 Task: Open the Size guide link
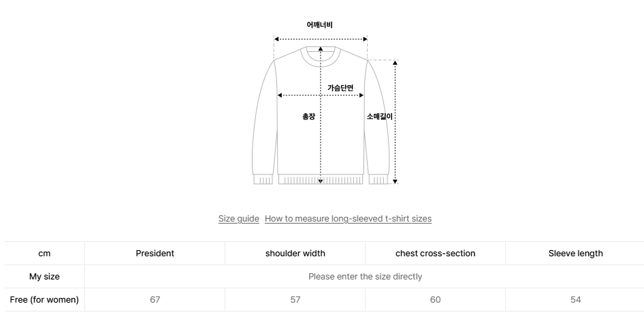pos(238,219)
